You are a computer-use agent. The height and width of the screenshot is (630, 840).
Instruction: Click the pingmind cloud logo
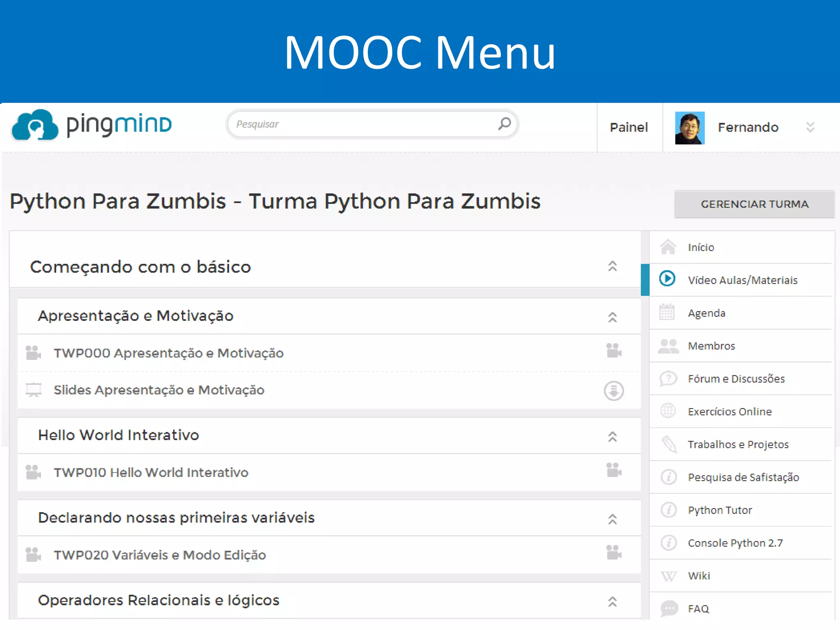pos(35,126)
